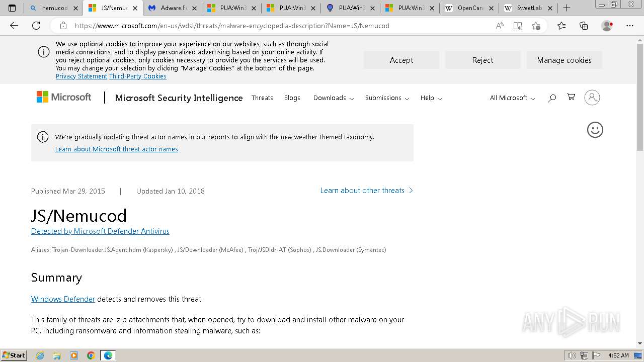Open new tab with plus icon
Screen dimensions: 644x362
[567, 8]
